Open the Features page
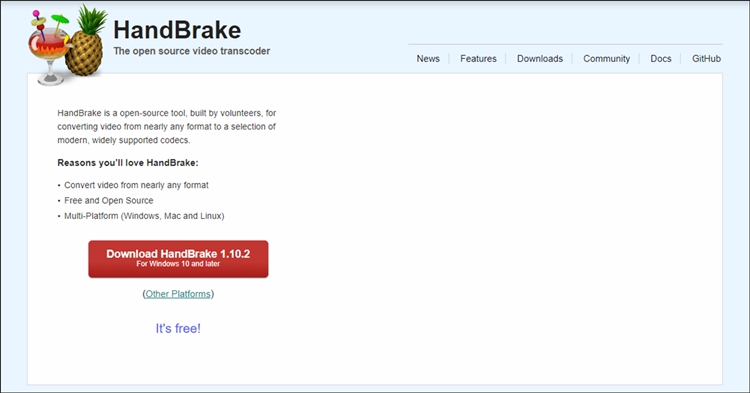750x393 pixels. tap(478, 59)
